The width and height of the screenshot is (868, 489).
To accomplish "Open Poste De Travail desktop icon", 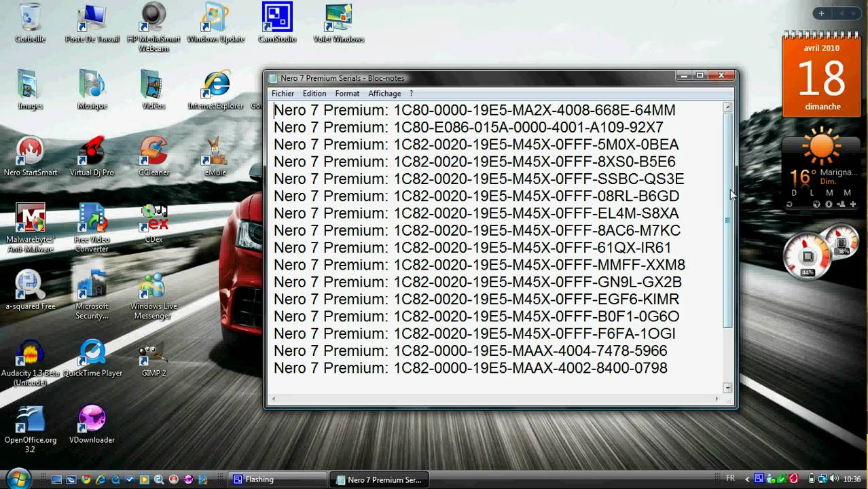I will point(92,23).
